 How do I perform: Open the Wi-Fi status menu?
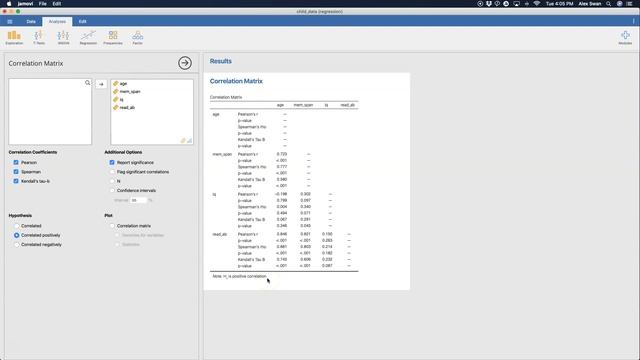(537, 4)
